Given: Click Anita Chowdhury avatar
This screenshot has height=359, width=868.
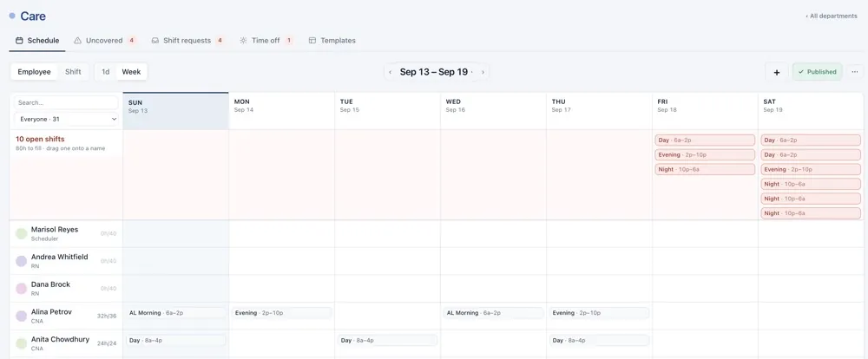Looking at the screenshot, I should click(22, 343).
